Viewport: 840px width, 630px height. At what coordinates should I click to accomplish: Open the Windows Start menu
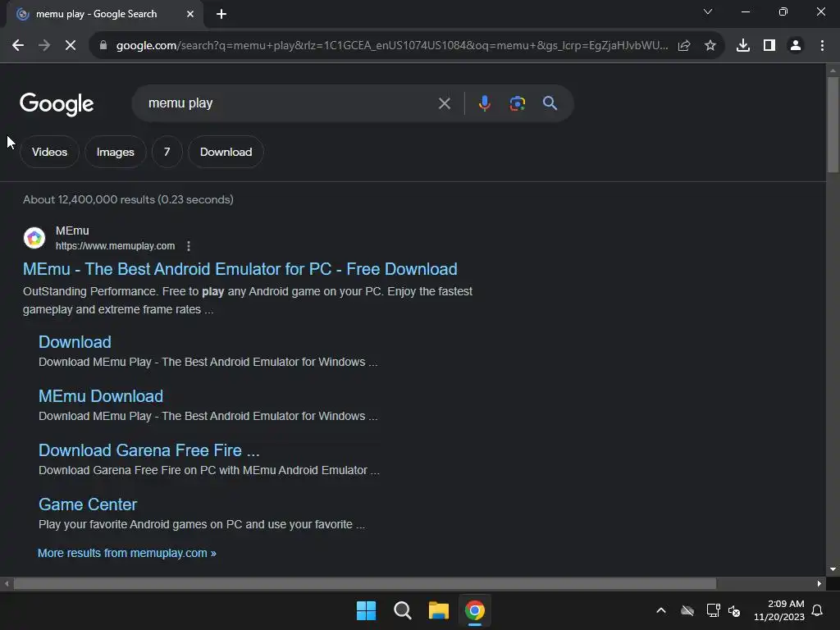click(x=367, y=610)
